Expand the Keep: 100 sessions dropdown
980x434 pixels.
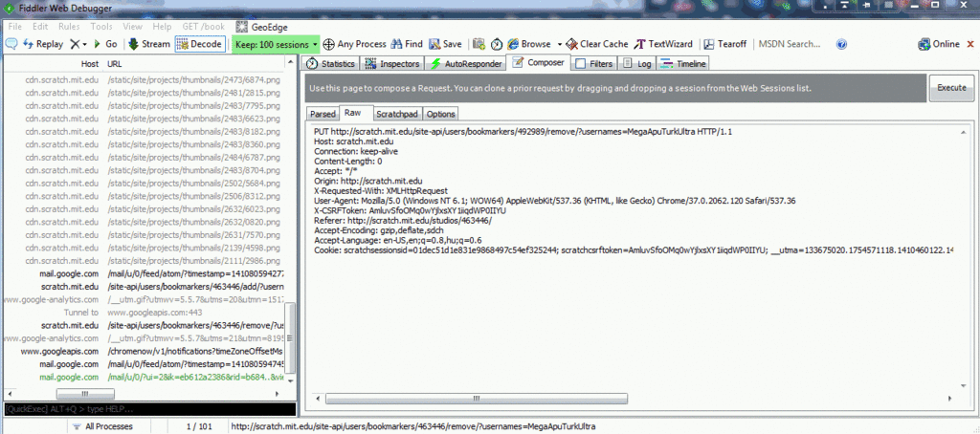tap(314, 44)
